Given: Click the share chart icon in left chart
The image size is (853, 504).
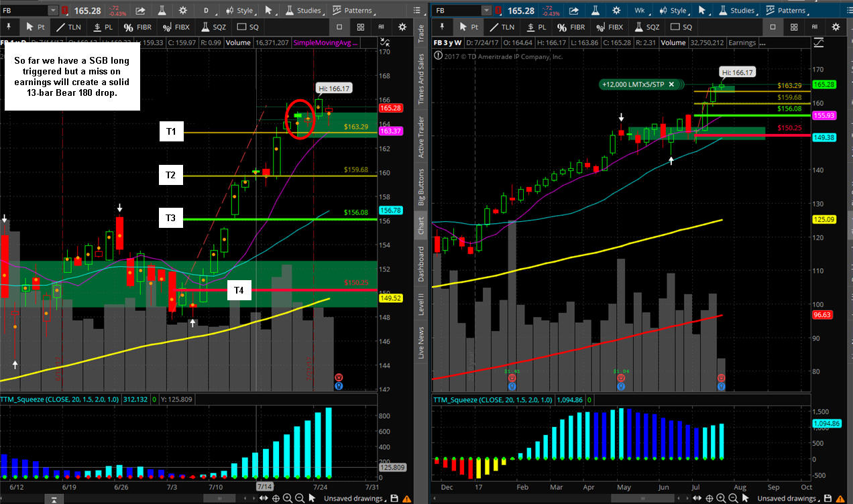Looking at the screenshot, I should pyautogui.click(x=140, y=11).
